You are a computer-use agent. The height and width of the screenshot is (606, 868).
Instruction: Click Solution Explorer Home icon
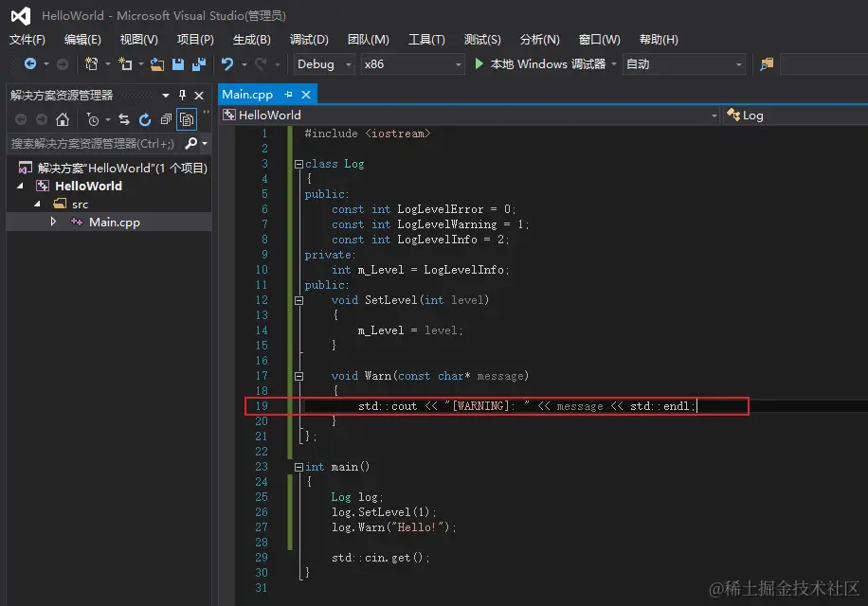[x=63, y=119]
